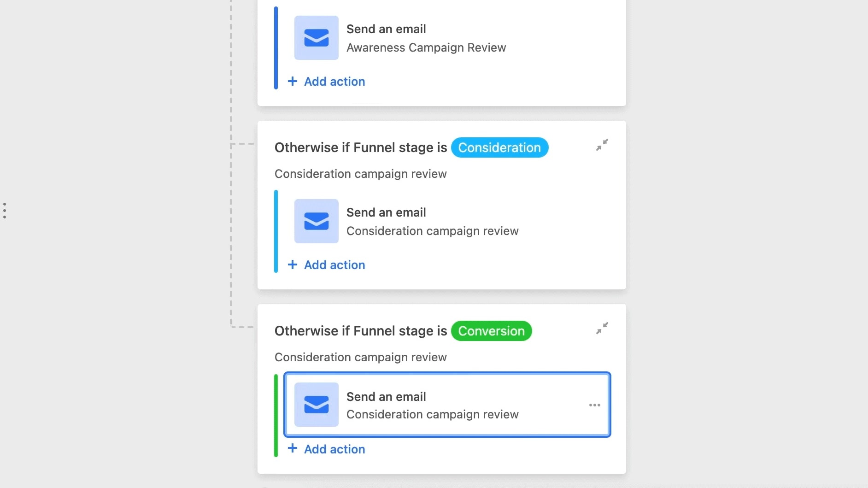
Task: Click 'Otherwise if Funnel stage is' Consideration heading
Action: click(361, 147)
